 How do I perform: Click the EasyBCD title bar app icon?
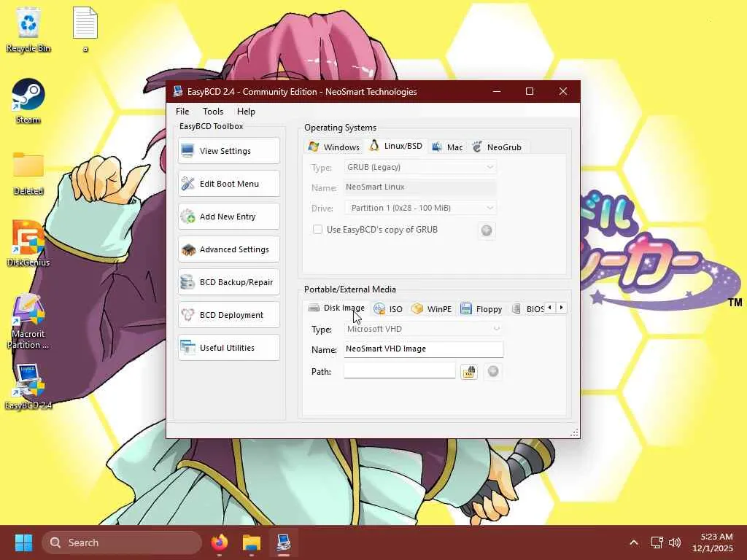click(178, 91)
